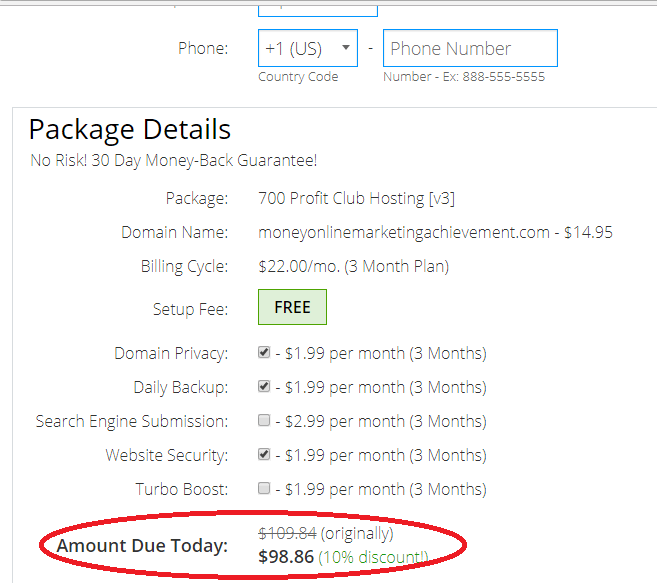This screenshot has width=657, height=583.
Task: Click the Amount Due Today label
Action: (142, 546)
